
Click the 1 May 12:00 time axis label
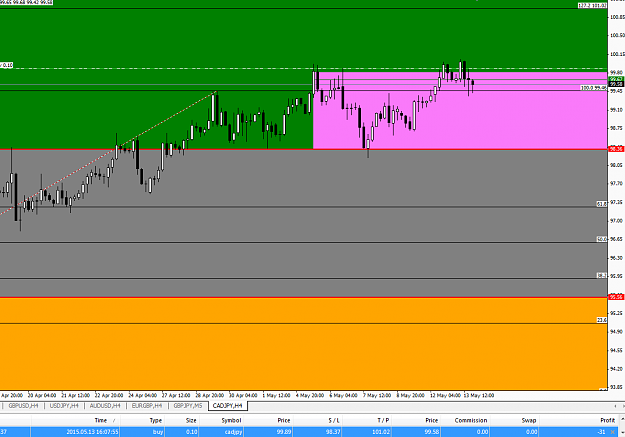[276, 396]
